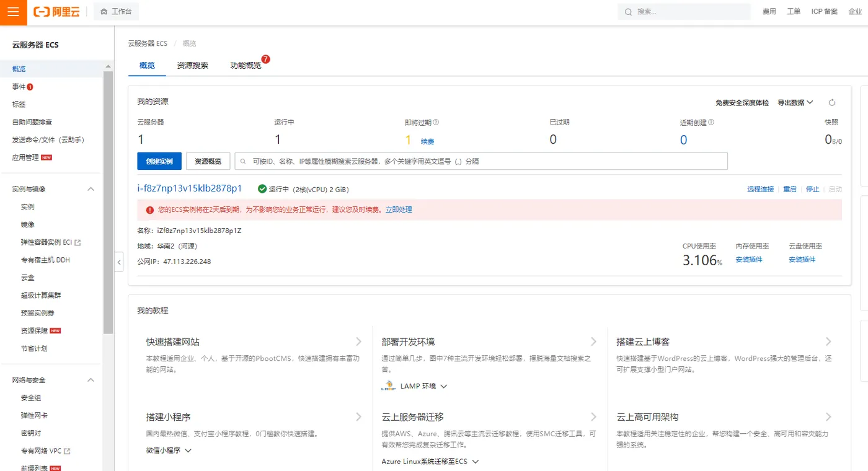Click 安装插件 under 内存使用率

coord(749,260)
